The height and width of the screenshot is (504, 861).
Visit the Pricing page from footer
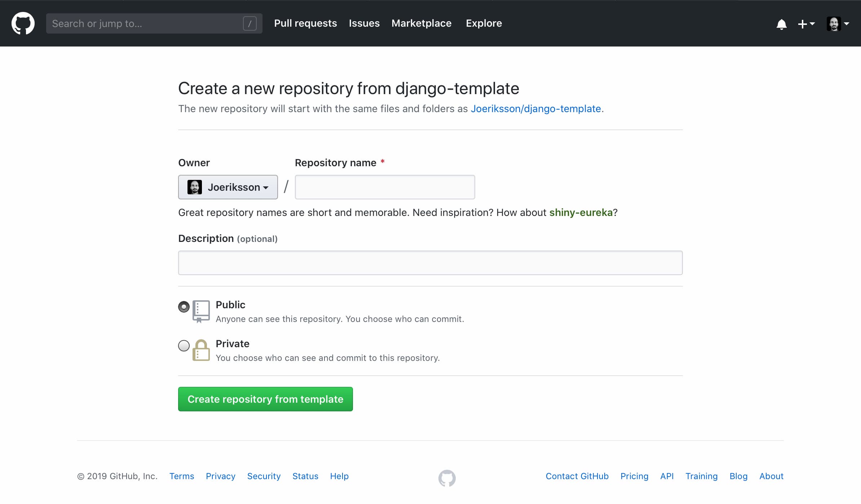click(x=634, y=476)
